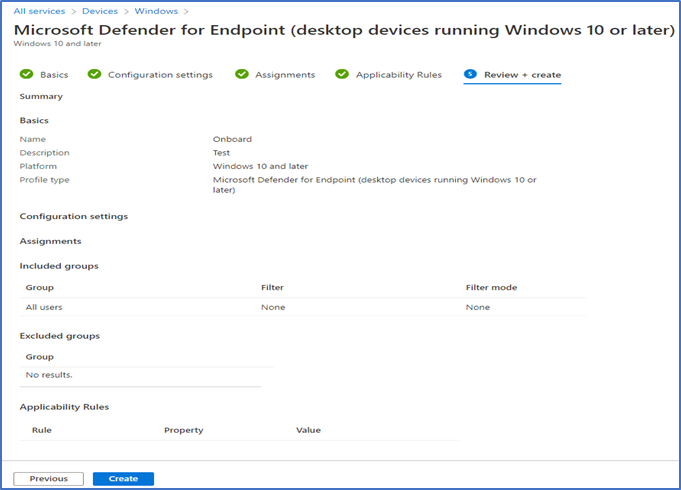Click the 'Applicability Rules' section heading
681x490 pixels.
[64, 407]
